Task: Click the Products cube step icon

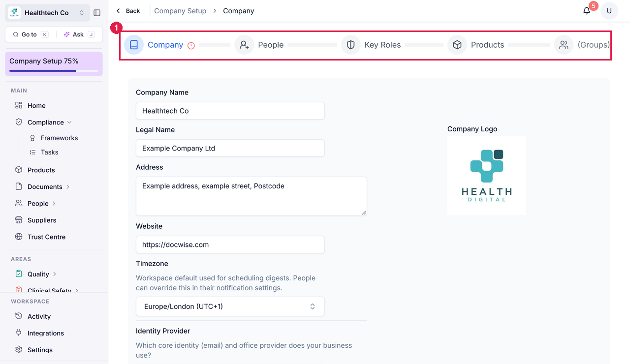Action: point(457,45)
